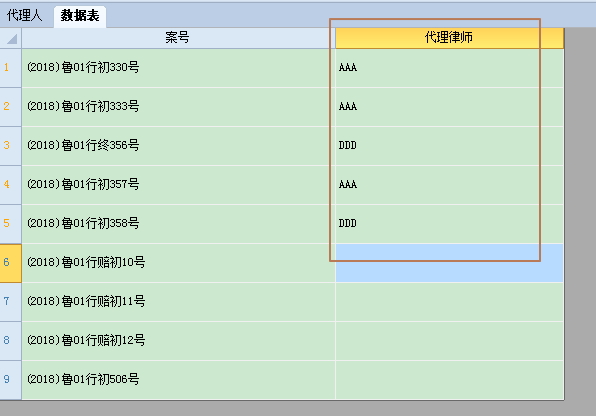This screenshot has height=416, width=596.
Task: Select the 代理律师 column header
Action: click(x=449, y=38)
